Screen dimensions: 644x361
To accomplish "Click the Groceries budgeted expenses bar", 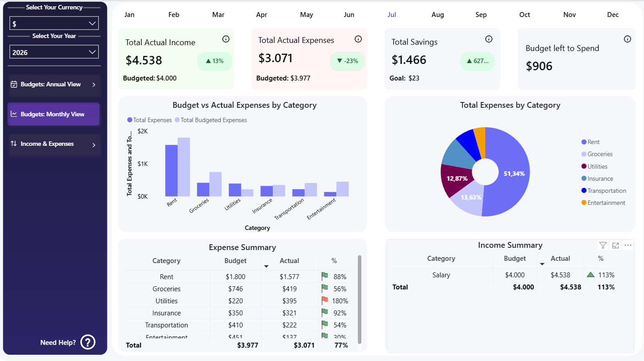I will (x=216, y=184).
